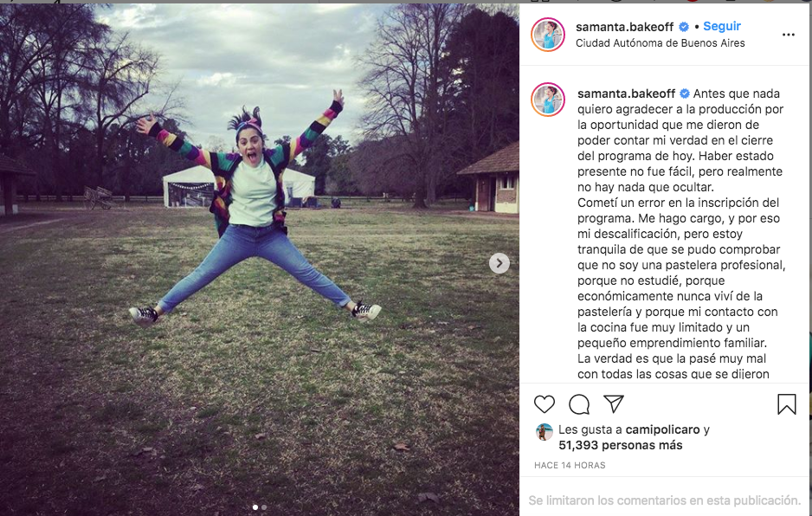Open comments with the speech bubble icon

click(x=579, y=404)
